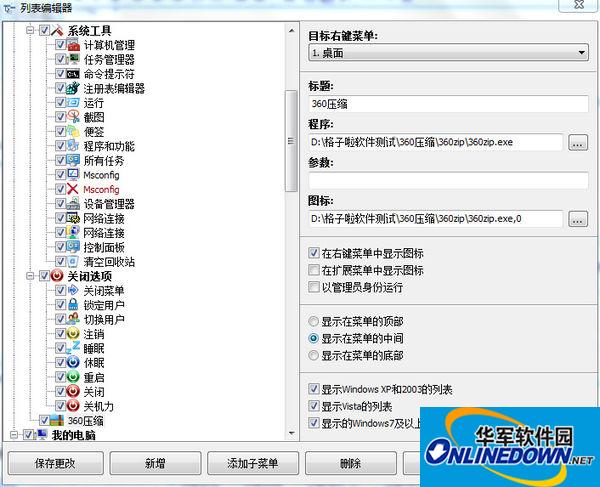Click the 360压缩 tree item icon

[x=57, y=420]
